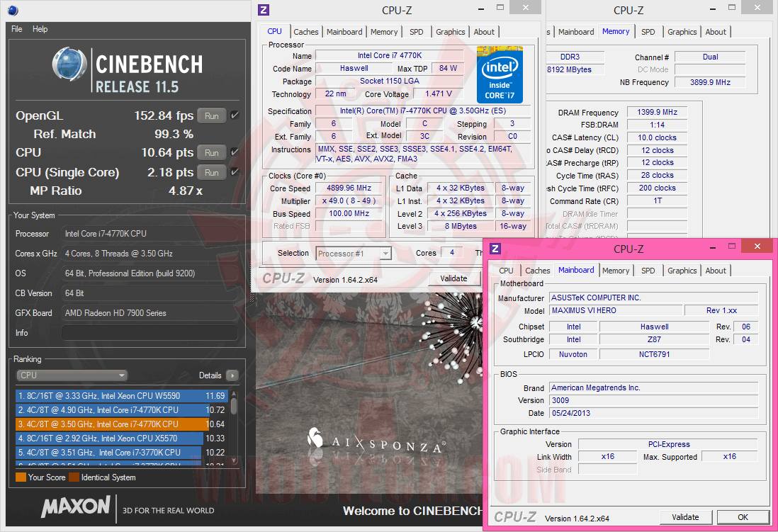Toggle the CPU test checkbox
Viewport: 778px width, 532px height.
click(235, 152)
